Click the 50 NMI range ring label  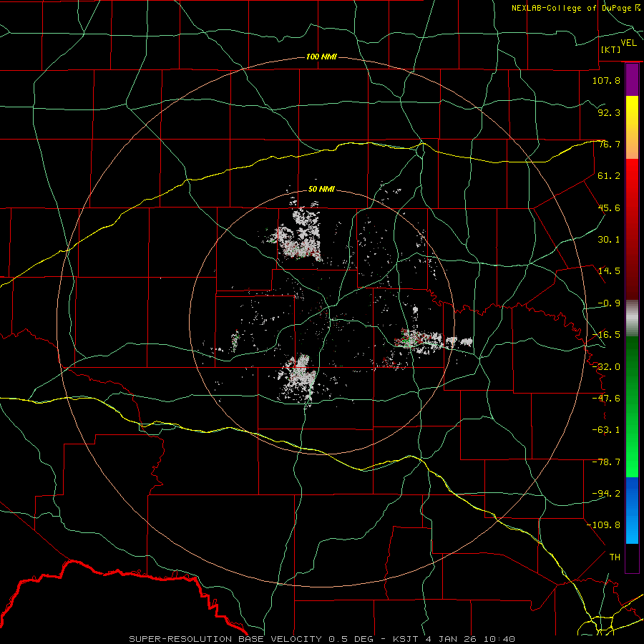321,190
